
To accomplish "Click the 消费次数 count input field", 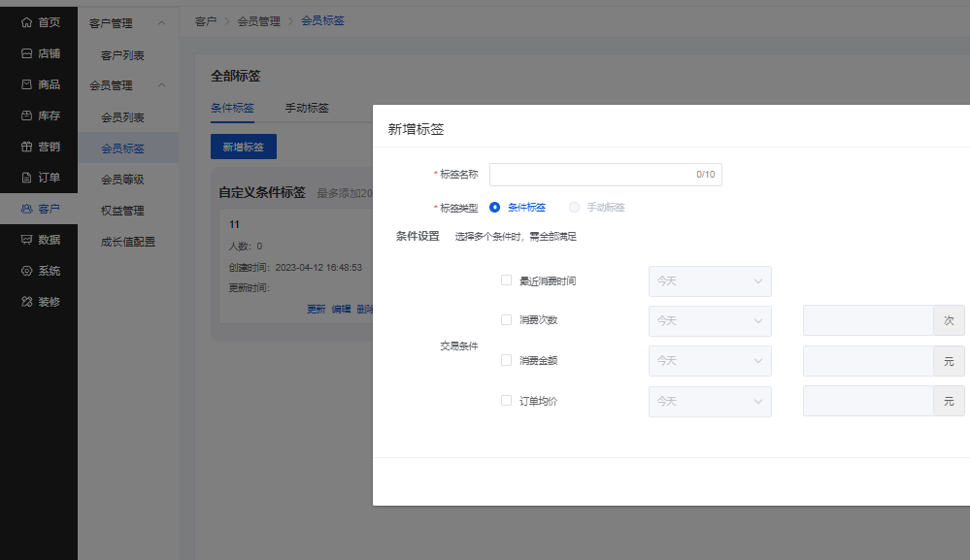I will pos(868,320).
